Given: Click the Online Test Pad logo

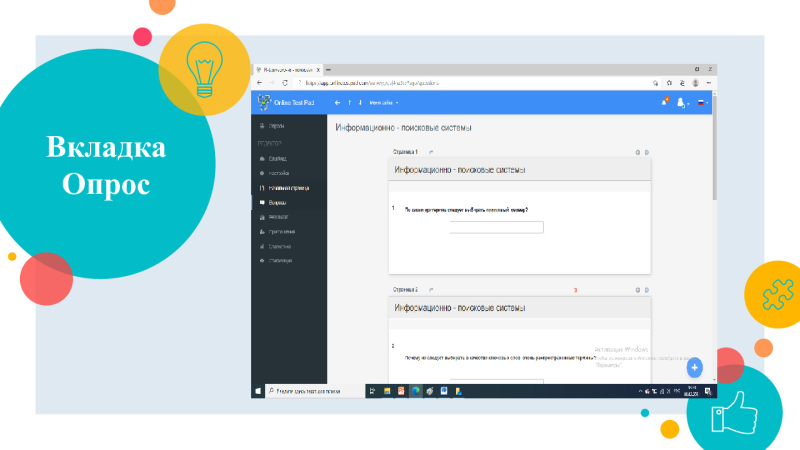Looking at the screenshot, I should click(286, 103).
